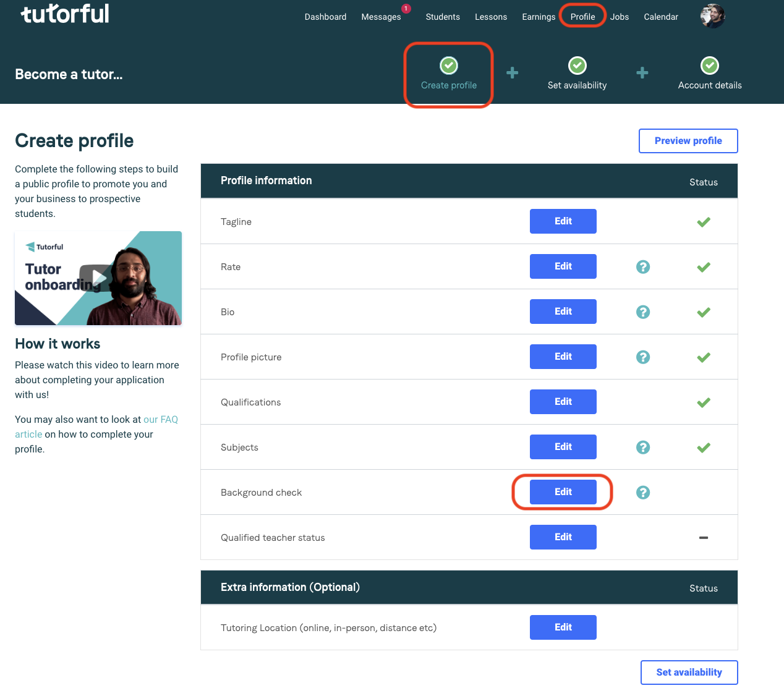This screenshot has width=784, height=696.
Task: Open the Subjects help question mark icon
Action: click(643, 448)
